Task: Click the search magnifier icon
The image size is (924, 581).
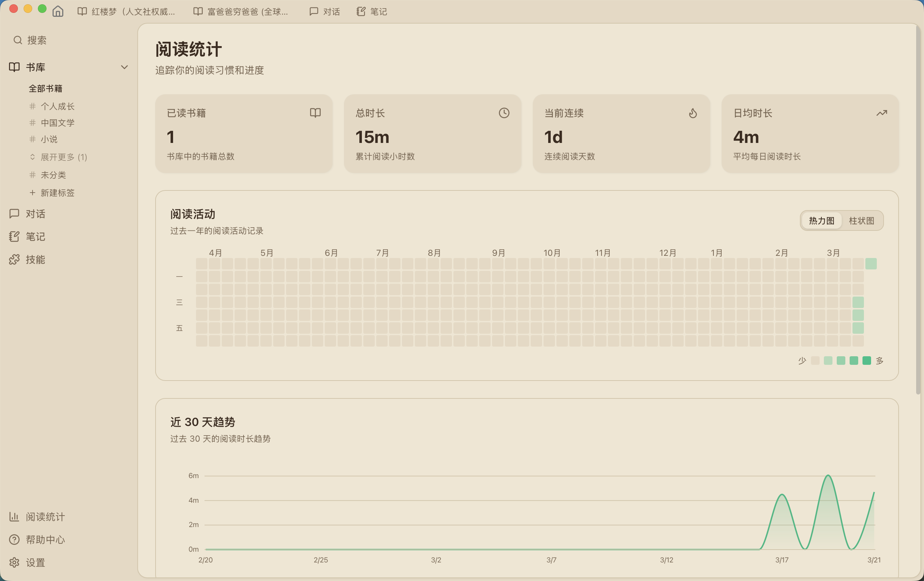Action: coord(18,40)
